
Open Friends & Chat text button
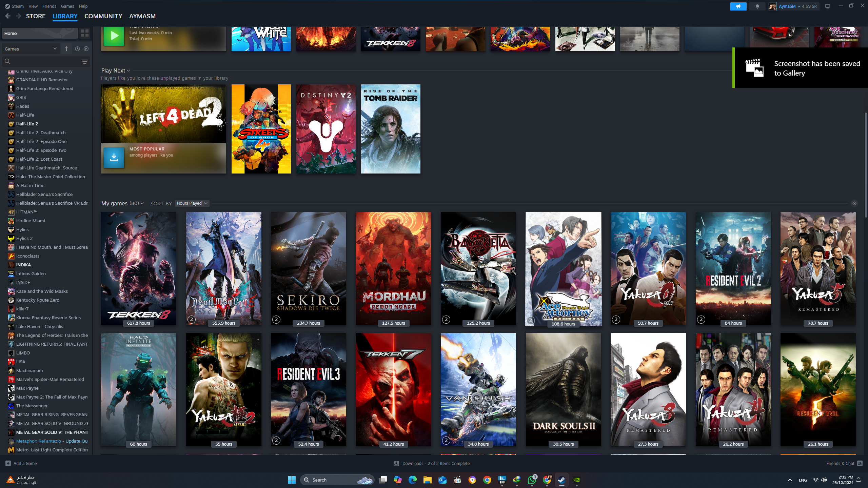[840, 463]
